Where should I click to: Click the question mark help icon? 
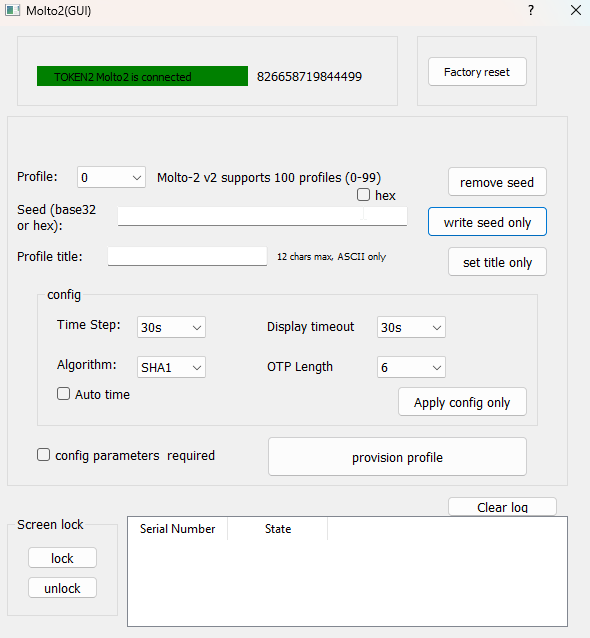point(531,10)
